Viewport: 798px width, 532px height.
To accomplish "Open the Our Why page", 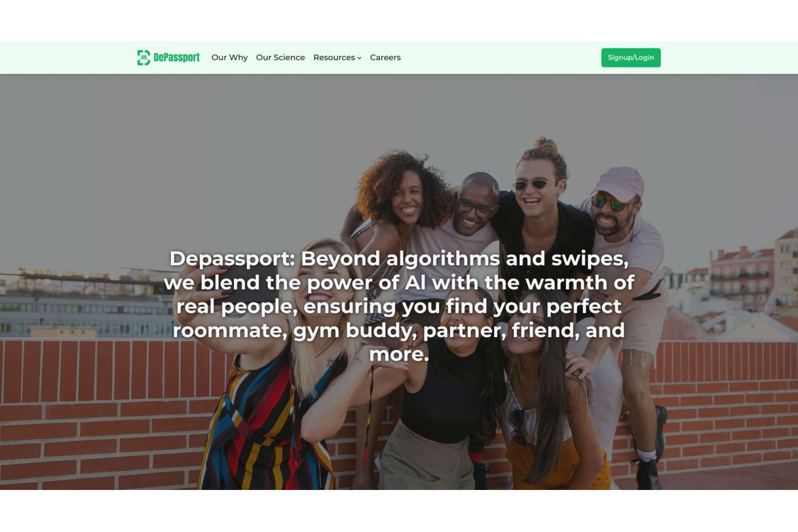I will click(x=229, y=57).
